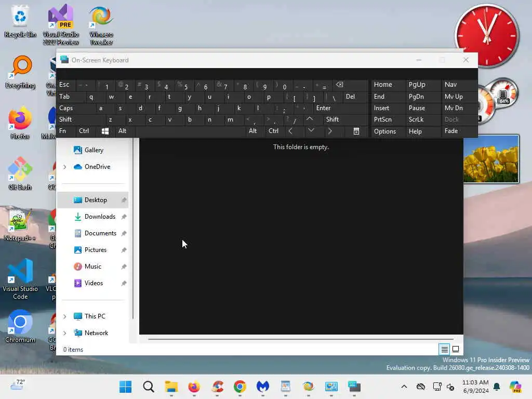
Task: Open Malwarebytes from the taskbar
Action: 262,387
